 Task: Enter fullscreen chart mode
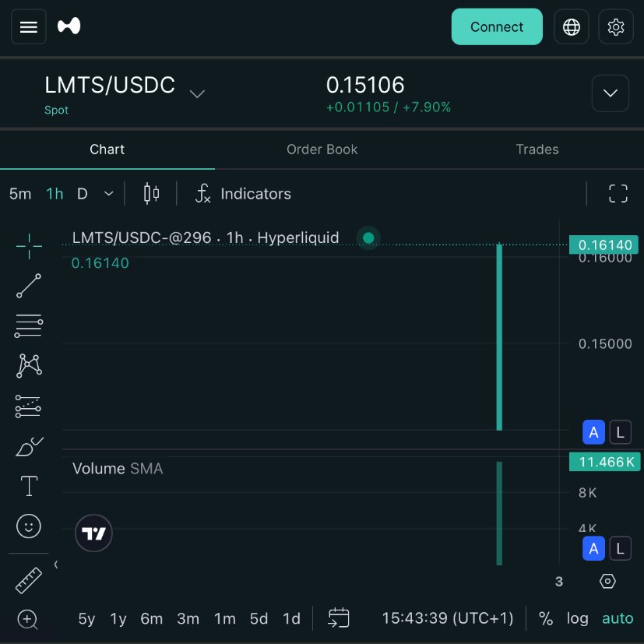(618, 193)
